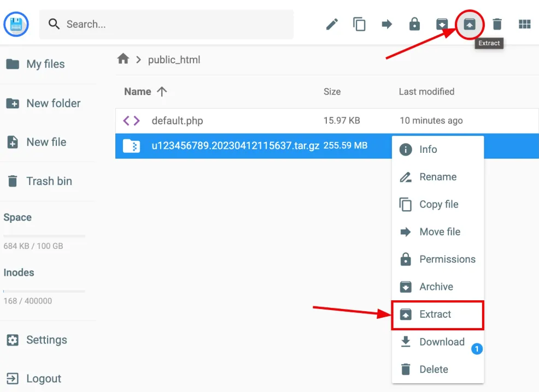539x392 pixels.
Task: Create a New file from sidebar
Action: pos(37,142)
